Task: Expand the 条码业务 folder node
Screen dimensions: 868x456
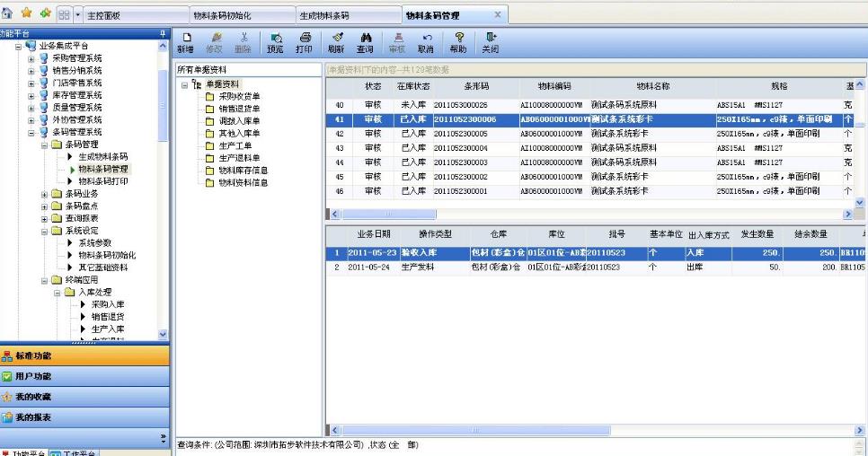Action: click(x=44, y=194)
